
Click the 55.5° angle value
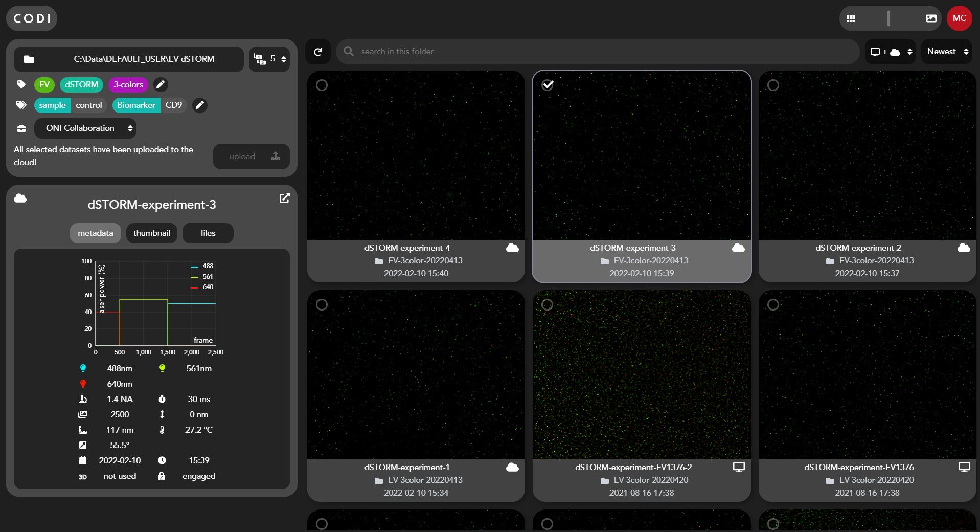tap(120, 445)
